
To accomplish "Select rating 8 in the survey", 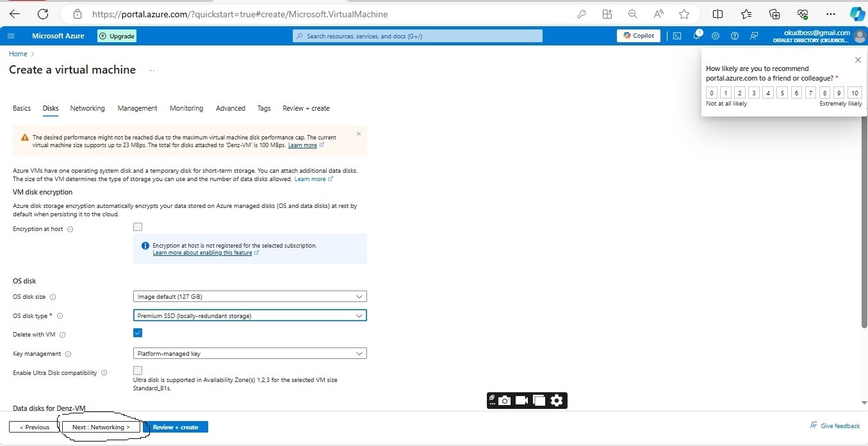I will (824, 93).
